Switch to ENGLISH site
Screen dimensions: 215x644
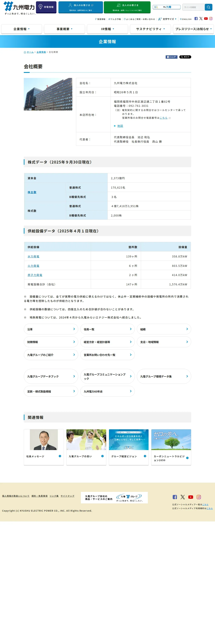tap(186, 19)
